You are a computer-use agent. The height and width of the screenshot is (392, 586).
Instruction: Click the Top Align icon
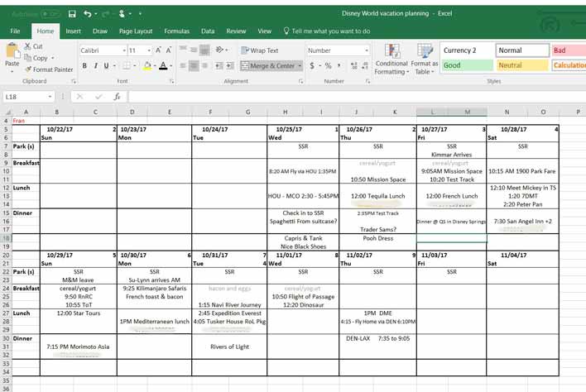pos(183,50)
